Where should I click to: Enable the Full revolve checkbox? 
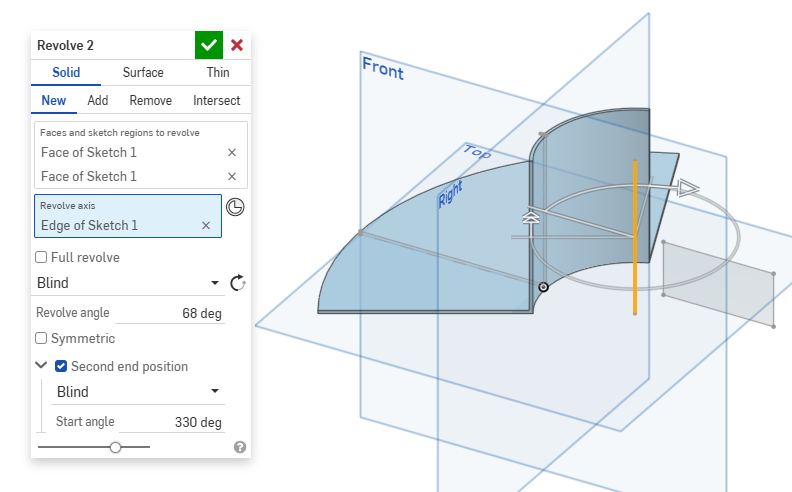[42, 257]
